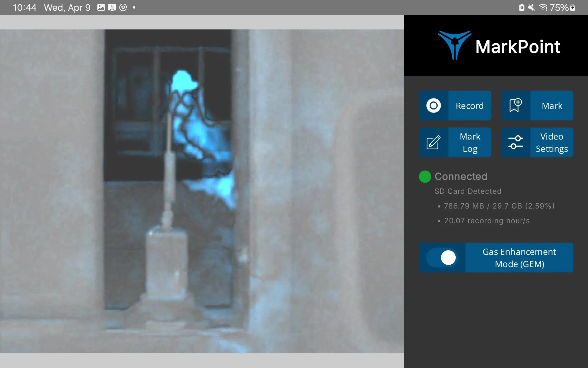
Task: Toggle the Gas Enhancement Mode switch
Action: tap(442, 258)
